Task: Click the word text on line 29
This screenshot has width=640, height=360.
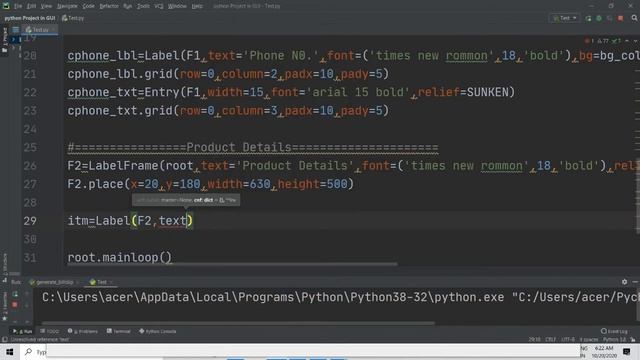Action: pyautogui.click(x=172, y=221)
